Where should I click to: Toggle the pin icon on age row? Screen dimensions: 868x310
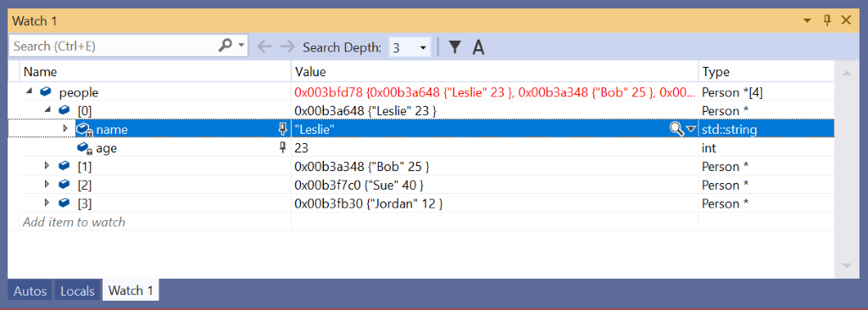283,148
